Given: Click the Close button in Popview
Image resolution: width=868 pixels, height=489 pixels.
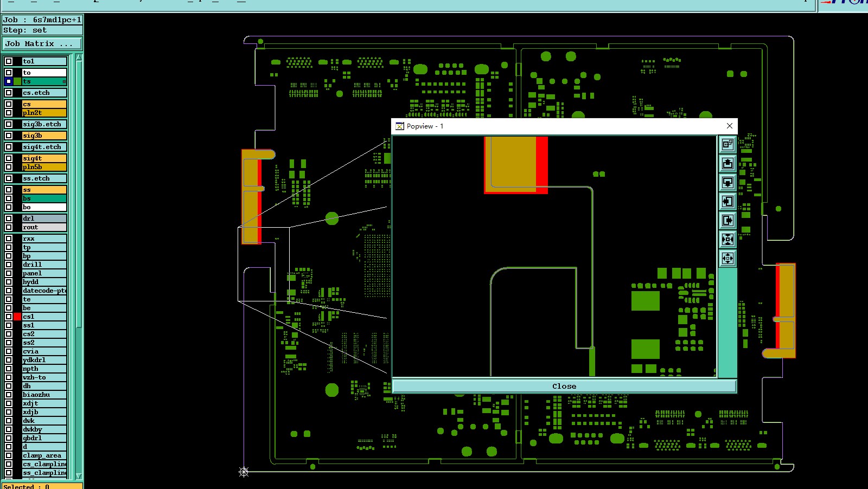Looking at the screenshot, I should (564, 386).
